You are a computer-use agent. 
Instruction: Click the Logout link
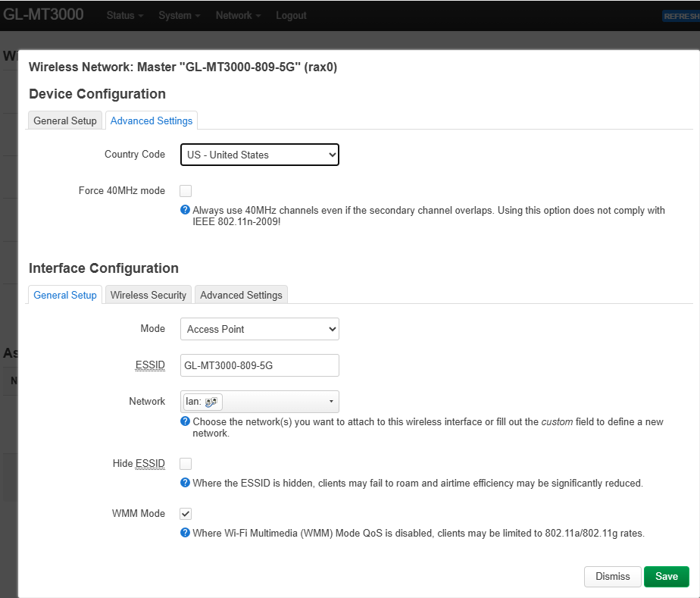[291, 15]
